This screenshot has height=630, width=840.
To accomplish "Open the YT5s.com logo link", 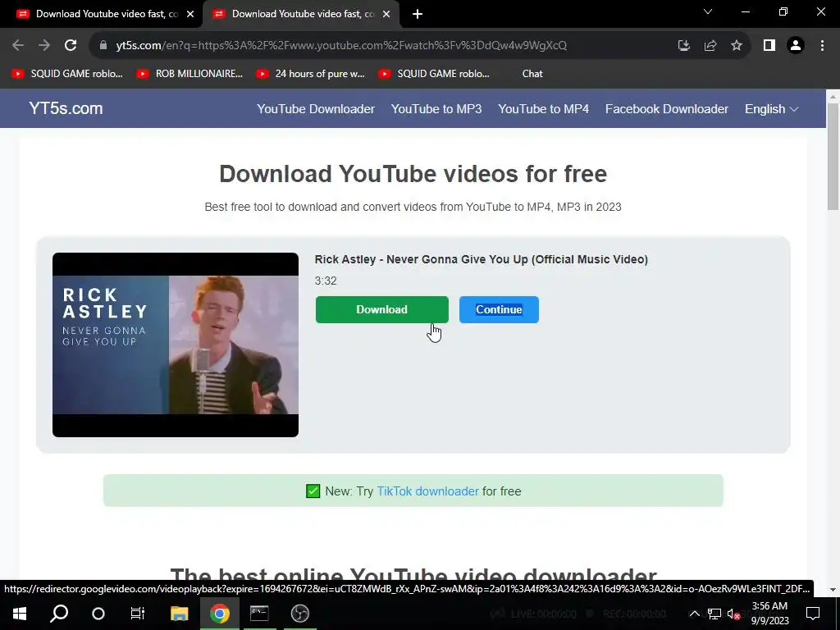I will pos(66,108).
